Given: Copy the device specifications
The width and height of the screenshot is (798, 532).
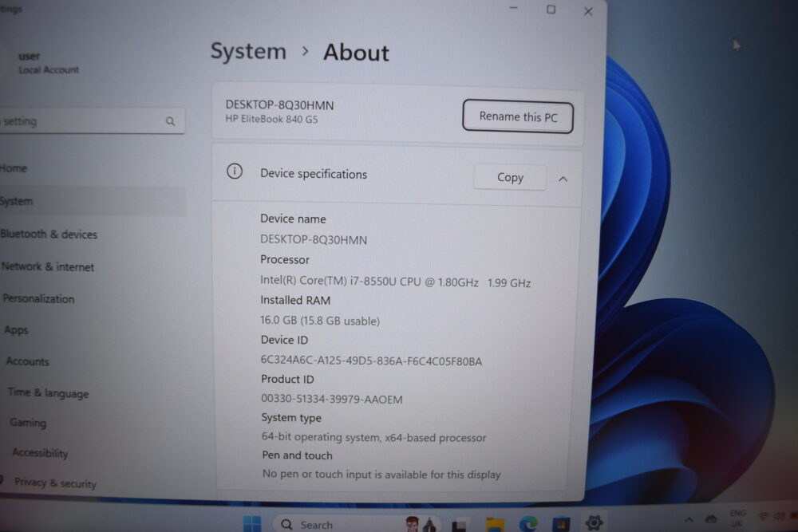Looking at the screenshot, I should (510, 177).
